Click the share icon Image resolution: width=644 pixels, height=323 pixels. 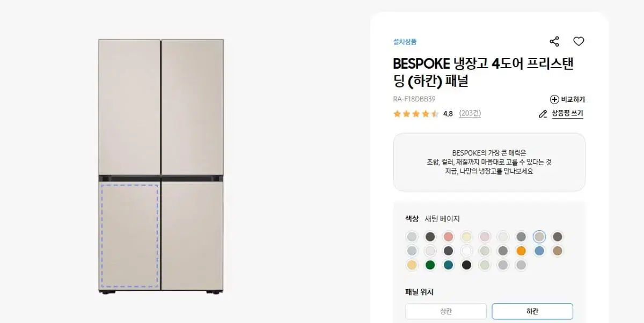[x=554, y=41]
